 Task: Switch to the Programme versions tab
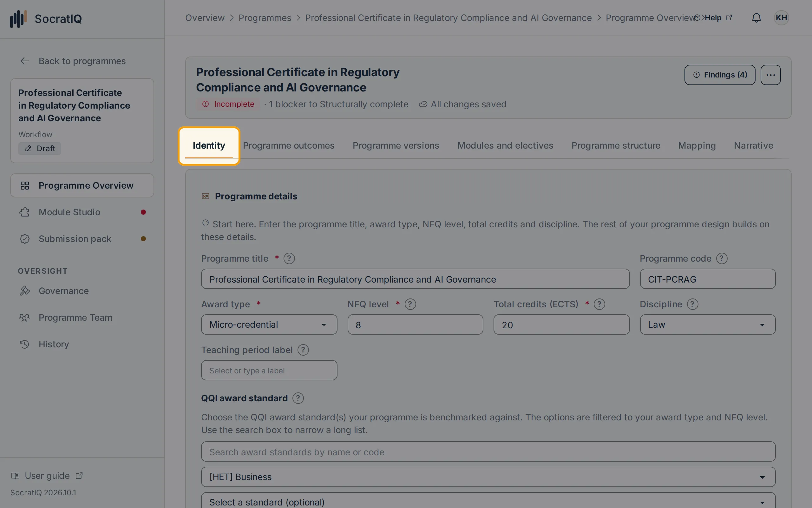coord(396,145)
